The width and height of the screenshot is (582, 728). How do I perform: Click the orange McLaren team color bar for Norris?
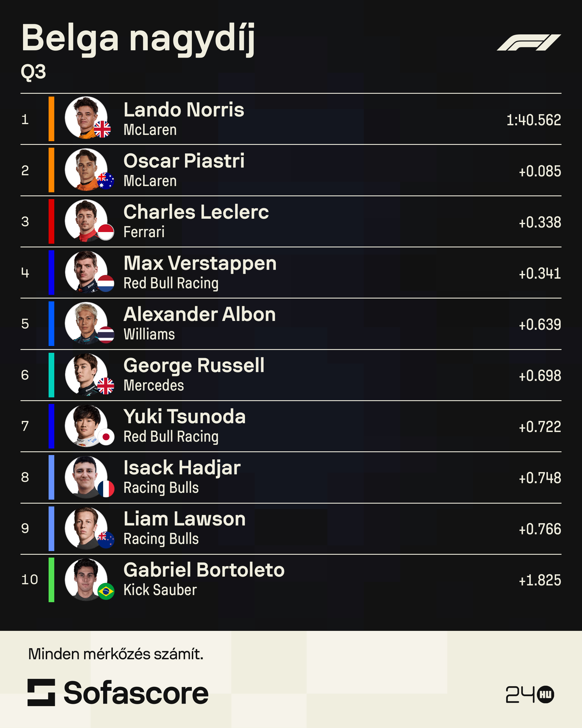tap(51, 119)
